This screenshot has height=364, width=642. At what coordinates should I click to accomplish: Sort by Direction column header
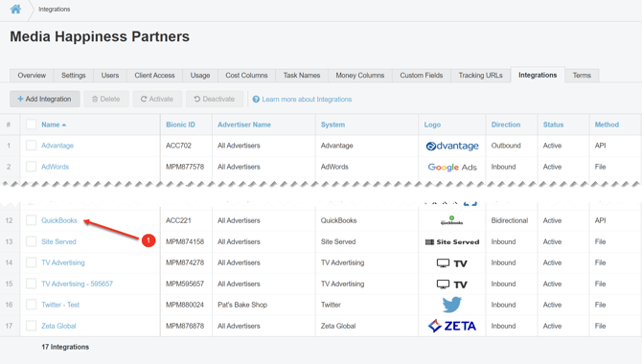click(x=506, y=125)
